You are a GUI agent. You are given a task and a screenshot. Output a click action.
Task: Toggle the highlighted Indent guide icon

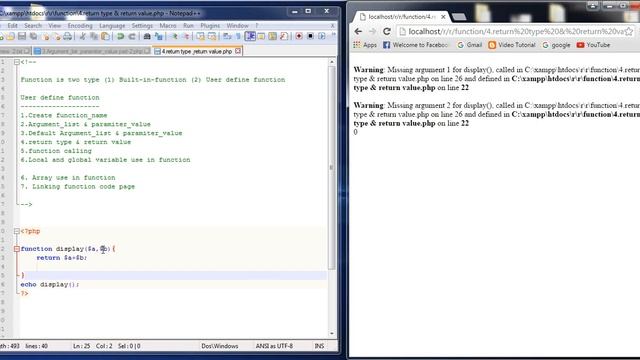click(250, 36)
